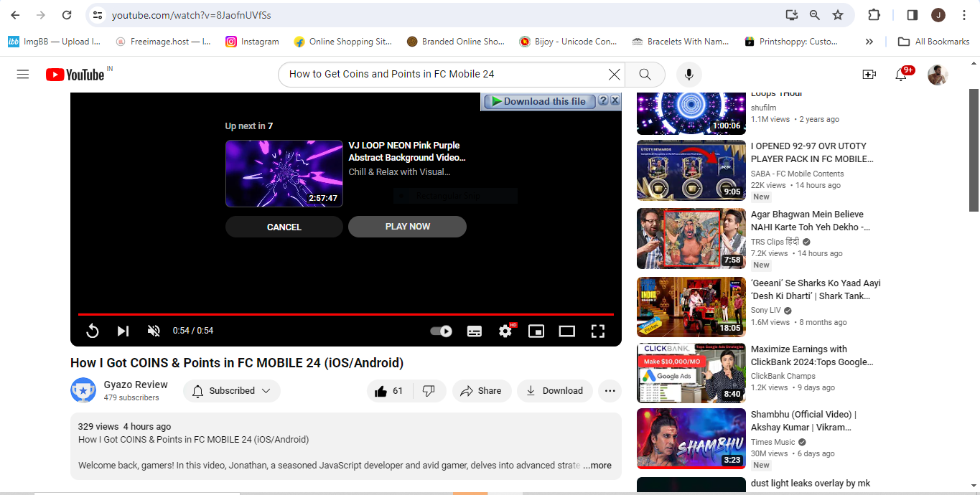Open the player settings gear

click(x=505, y=331)
